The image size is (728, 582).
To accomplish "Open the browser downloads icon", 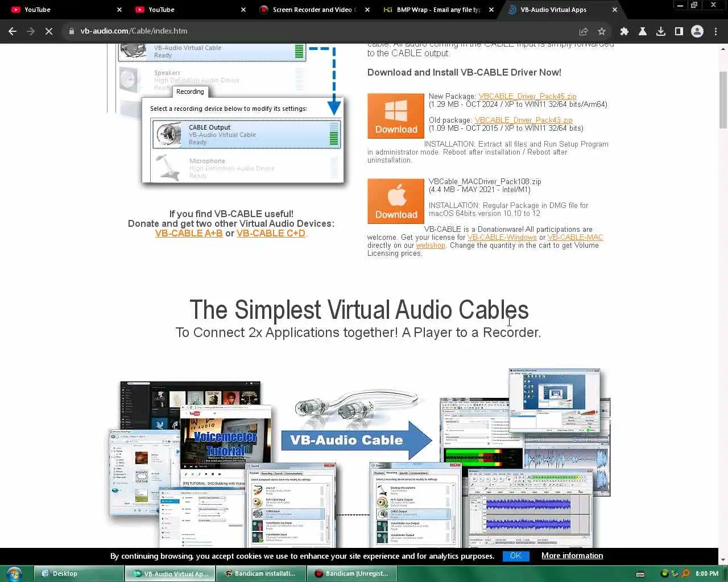I will click(661, 31).
